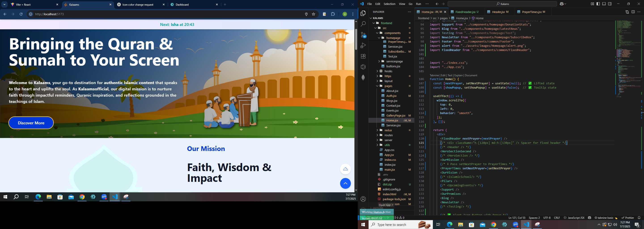Open the Chrome tab search dropdown
This screenshot has height=229, width=644.
pos(4,4)
